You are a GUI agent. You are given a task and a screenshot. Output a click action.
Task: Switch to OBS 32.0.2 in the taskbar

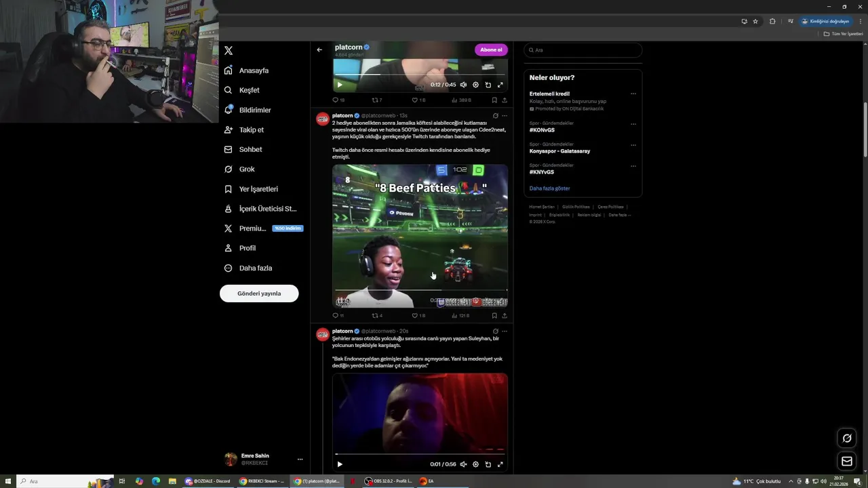click(388, 481)
